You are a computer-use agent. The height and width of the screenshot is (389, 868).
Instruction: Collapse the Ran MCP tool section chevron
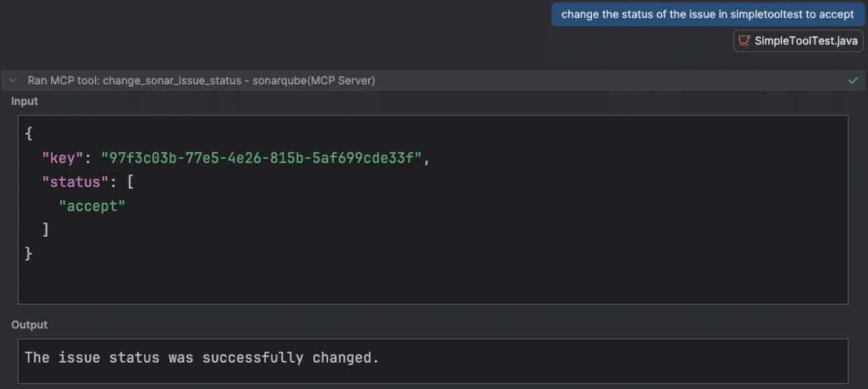13,80
